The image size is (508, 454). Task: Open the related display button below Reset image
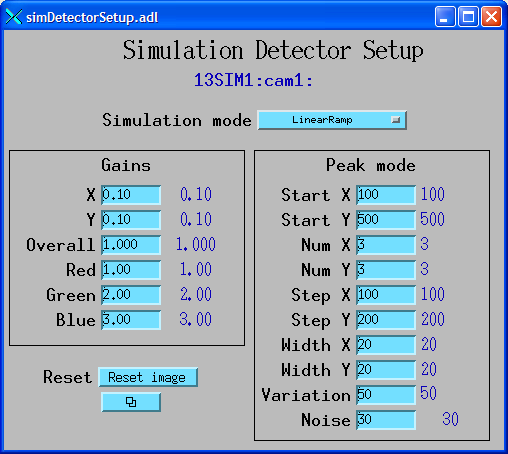point(131,402)
